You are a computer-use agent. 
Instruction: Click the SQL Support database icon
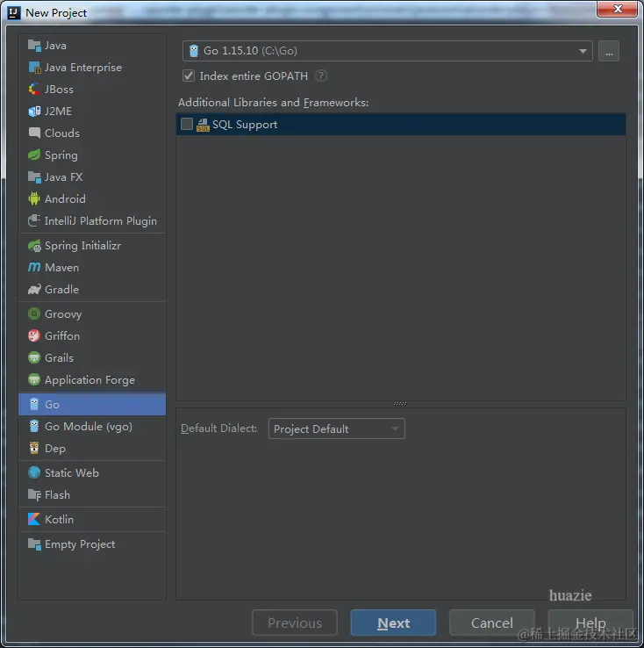tap(203, 125)
